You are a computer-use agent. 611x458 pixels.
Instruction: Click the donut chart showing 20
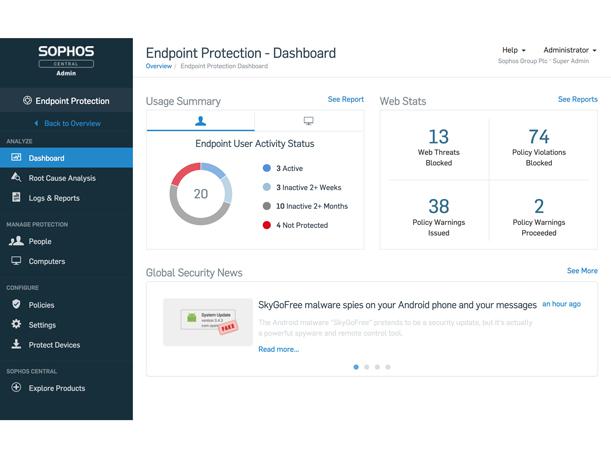coord(201,194)
